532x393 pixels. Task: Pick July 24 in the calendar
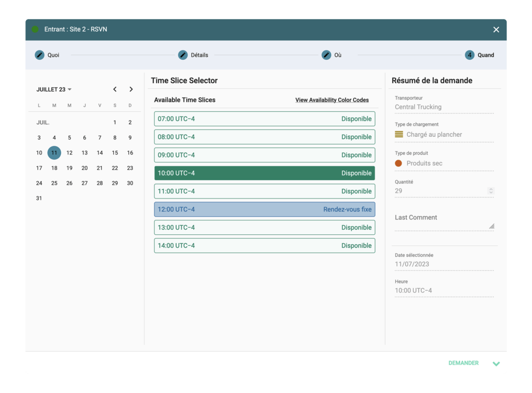(39, 184)
